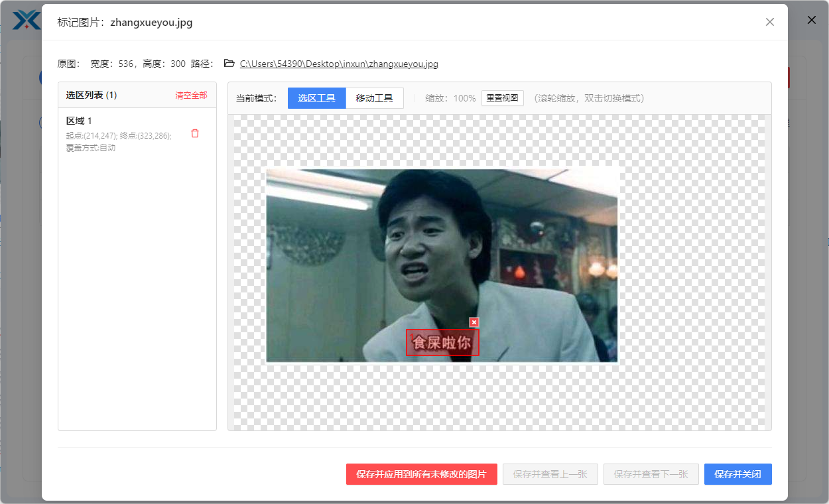Click the empty checkerboard area left of image

[247, 265]
